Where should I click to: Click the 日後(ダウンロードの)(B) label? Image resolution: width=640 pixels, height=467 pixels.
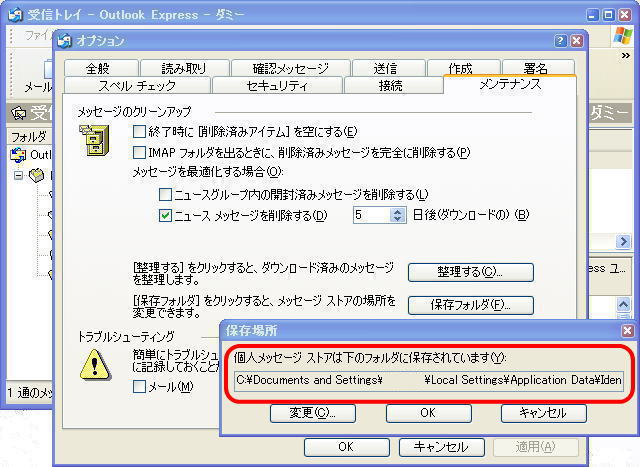tap(471, 215)
